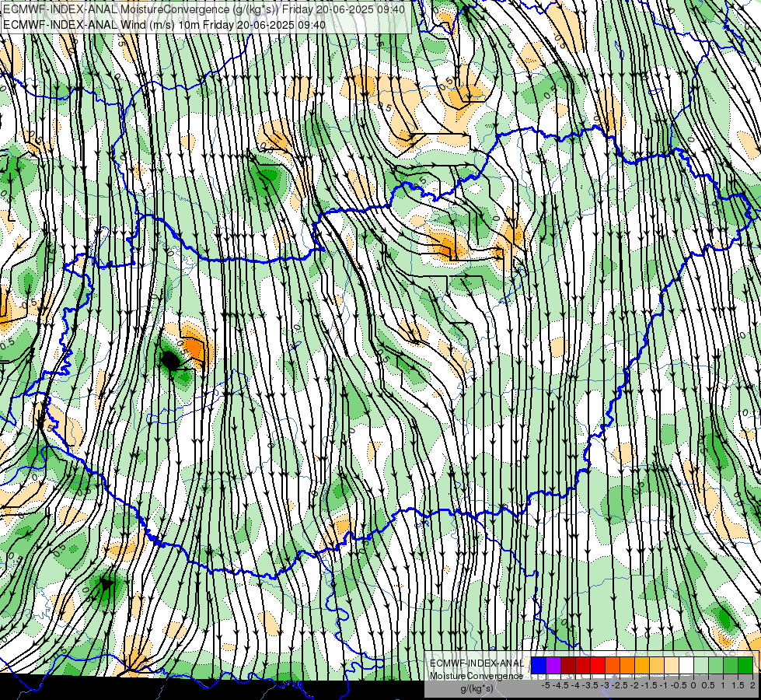Click the Wind (m/s) 10m title line
The height and width of the screenshot is (700, 761).
(x=165, y=24)
